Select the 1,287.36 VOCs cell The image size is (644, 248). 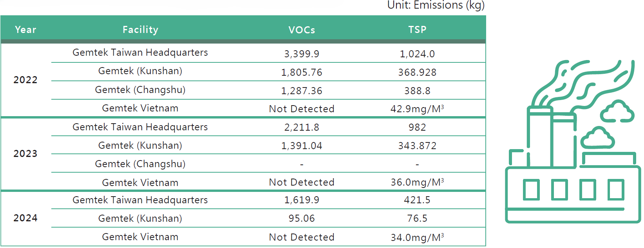[x=302, y=91]
